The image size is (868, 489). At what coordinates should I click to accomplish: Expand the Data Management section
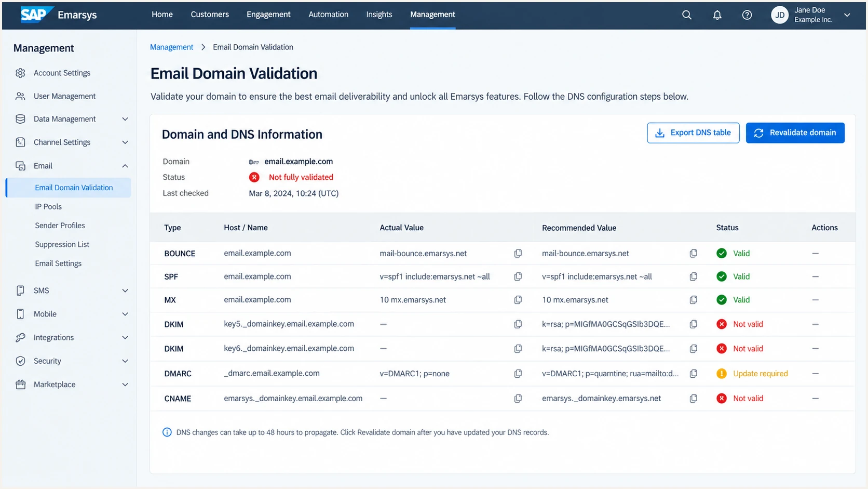(x=125, y=119)
